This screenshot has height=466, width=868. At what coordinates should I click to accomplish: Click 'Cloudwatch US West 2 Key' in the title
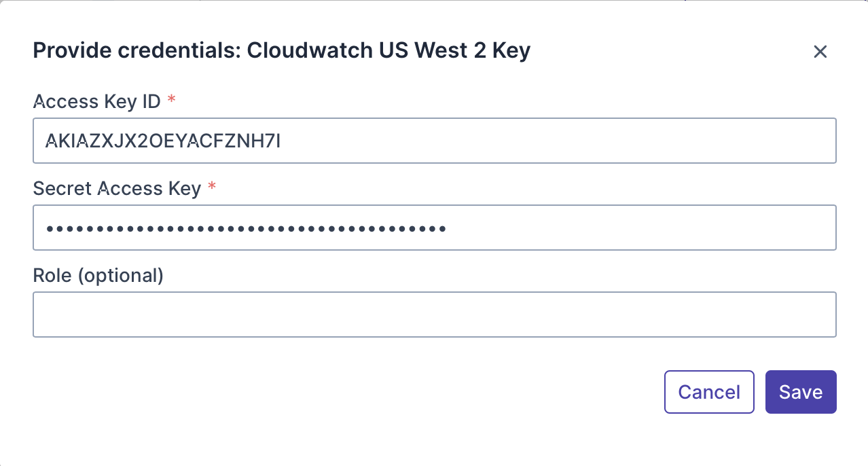[x=388, y=51]
